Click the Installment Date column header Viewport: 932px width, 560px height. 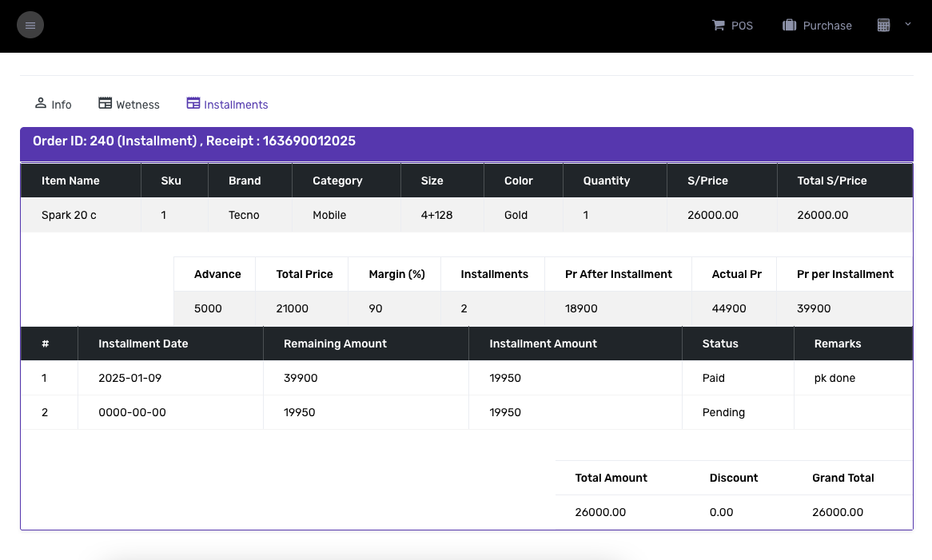(170, 344)
